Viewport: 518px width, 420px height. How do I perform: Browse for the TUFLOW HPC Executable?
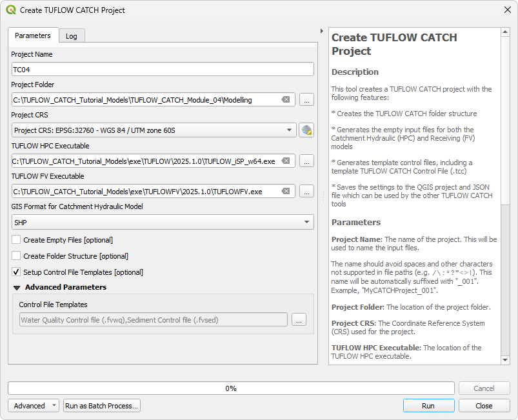pyautogui.click(x=306, y=161)
